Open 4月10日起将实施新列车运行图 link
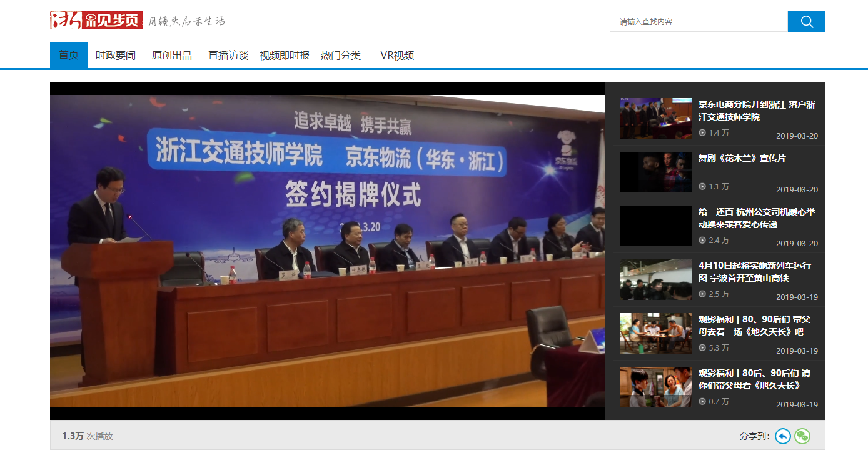868x463 pixels. coord(755,272)
